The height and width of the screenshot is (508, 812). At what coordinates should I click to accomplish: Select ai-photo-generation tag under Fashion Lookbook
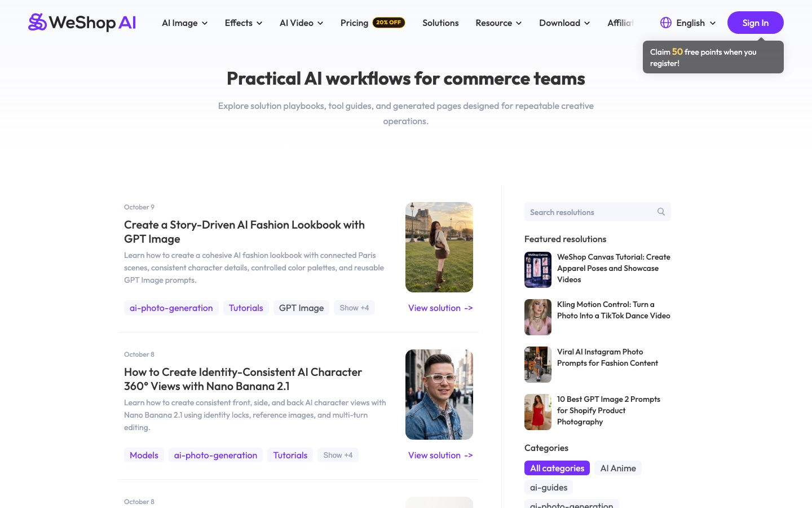(171, 308)
